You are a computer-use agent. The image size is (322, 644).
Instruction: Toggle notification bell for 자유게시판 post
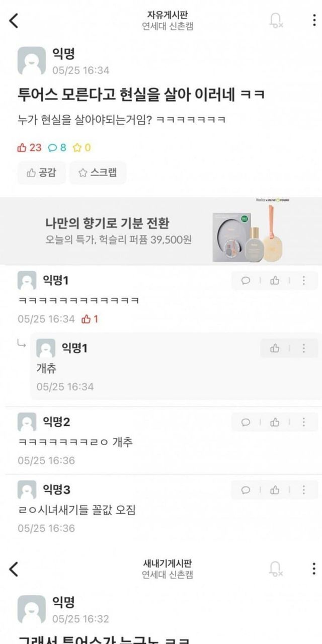pos(276,20)
